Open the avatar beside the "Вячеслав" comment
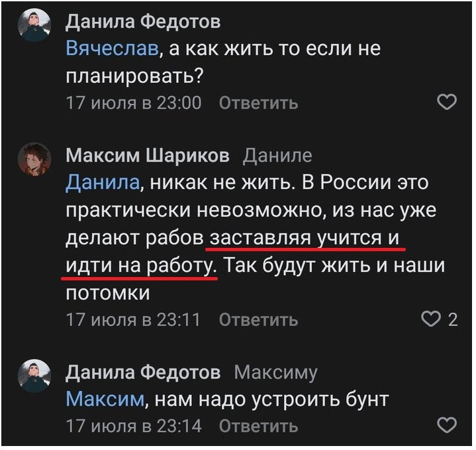This screenshot has width=476, height=450. (x=34, y=27)
